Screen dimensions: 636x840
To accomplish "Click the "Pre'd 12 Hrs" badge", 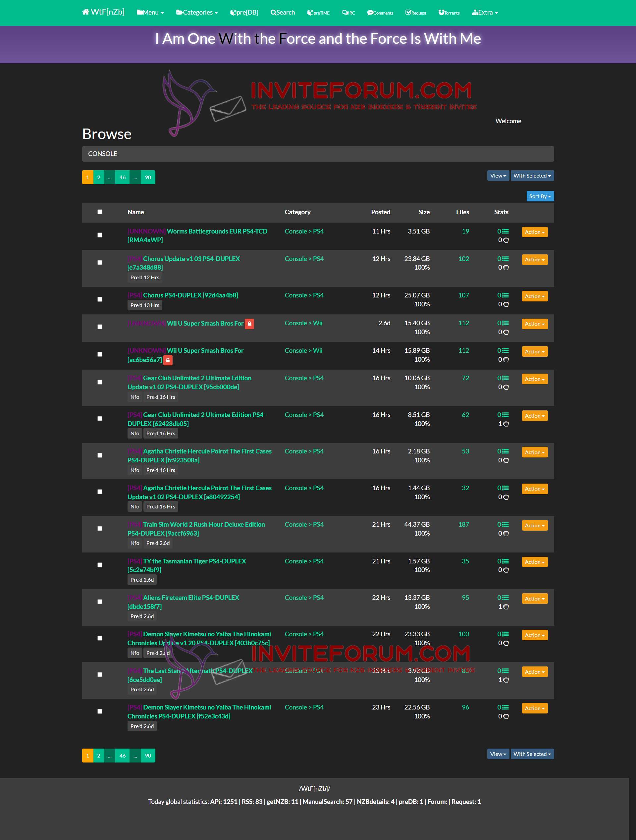I will point(145,278).
